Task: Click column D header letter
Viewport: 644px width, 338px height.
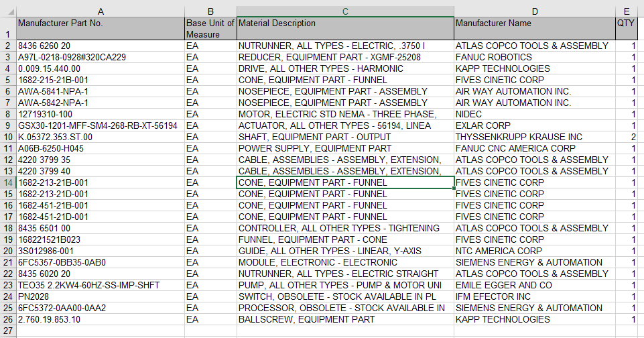Action: [x=534, y=11]
